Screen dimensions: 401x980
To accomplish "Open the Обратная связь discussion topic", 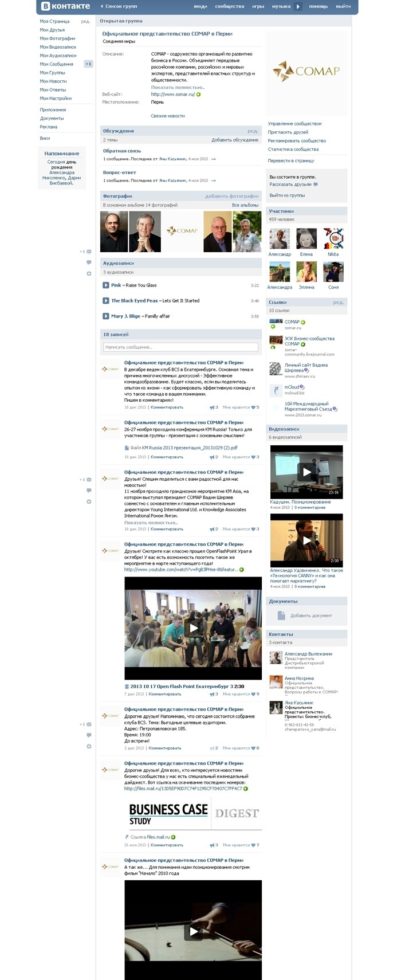I will pyautogui.click(x=122, y=151).
